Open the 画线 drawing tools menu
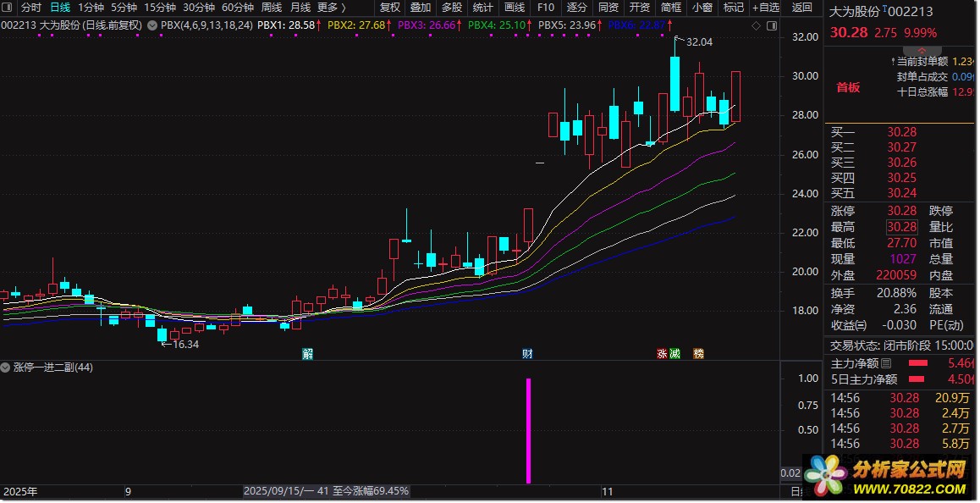 515,8
